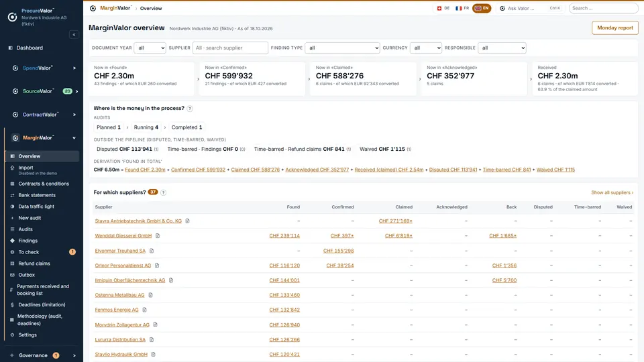Click the Governance star icon
The height and width of the screenshot is (362, 644).
click(x=12, y=355)
